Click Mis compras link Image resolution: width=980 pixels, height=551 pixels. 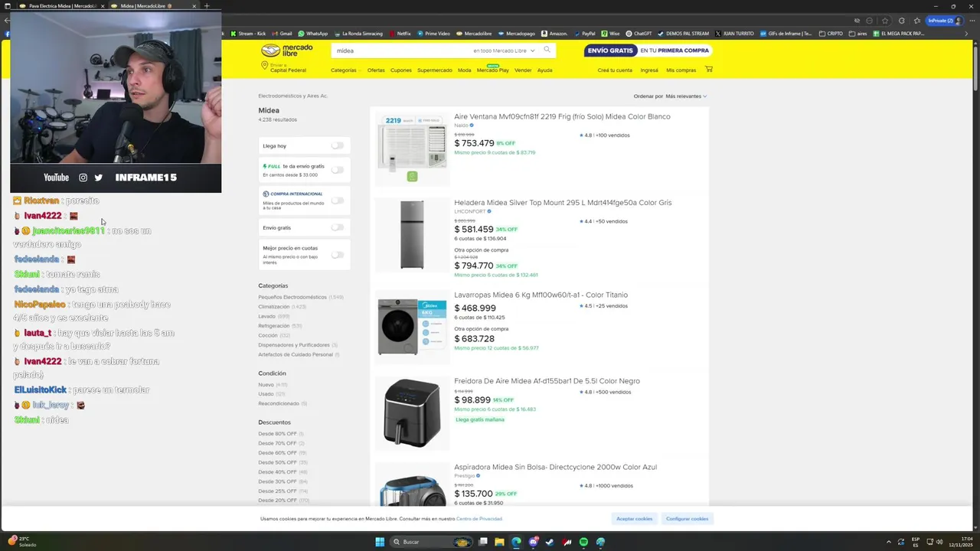coord(681,70)
